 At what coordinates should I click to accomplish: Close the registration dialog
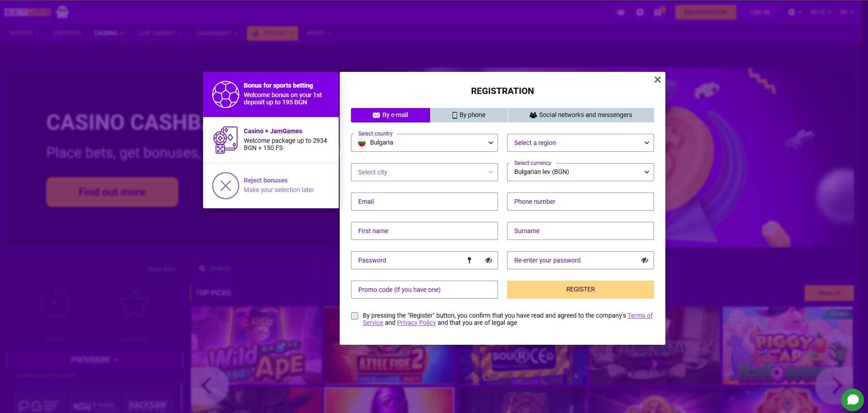tap(657, 80)
